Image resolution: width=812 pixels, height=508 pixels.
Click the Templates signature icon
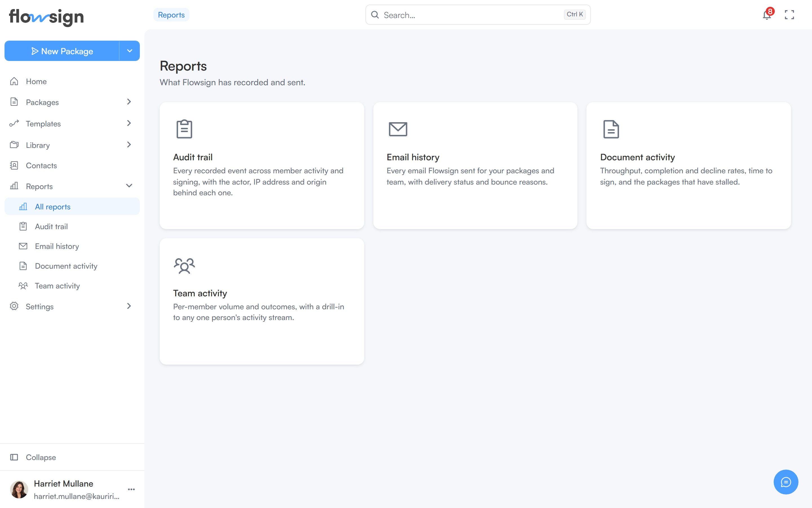point(14,123)
